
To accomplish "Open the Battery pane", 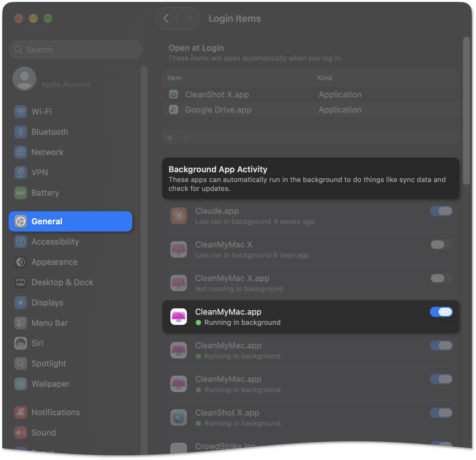I will click(x=70, y=193).
